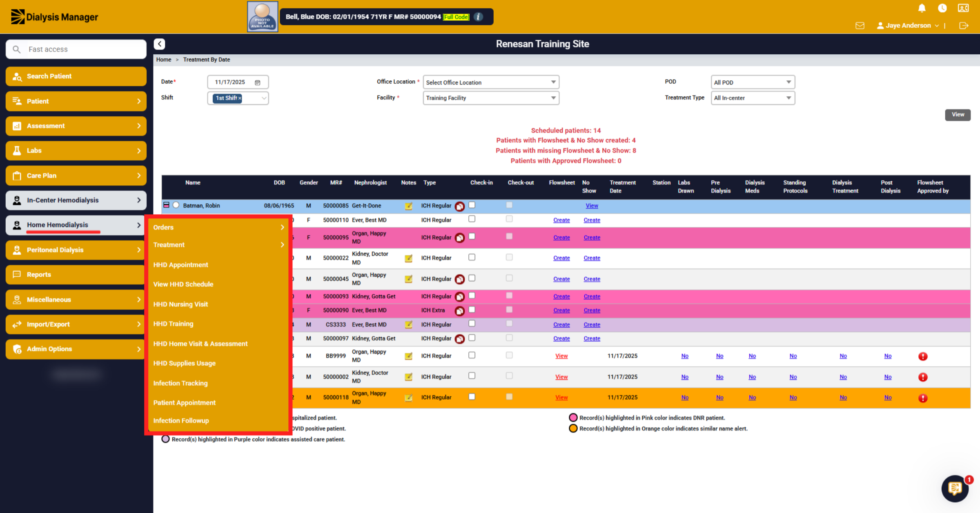980x513 pixels.
Task: Open Flowsheet Create link for MR# 50000110
Action: click(561, 220)
